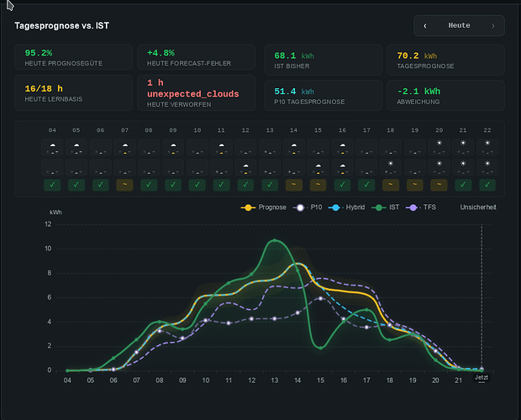Open the Heute Forecast-Fehler +4.8% card

pos(196,57)
